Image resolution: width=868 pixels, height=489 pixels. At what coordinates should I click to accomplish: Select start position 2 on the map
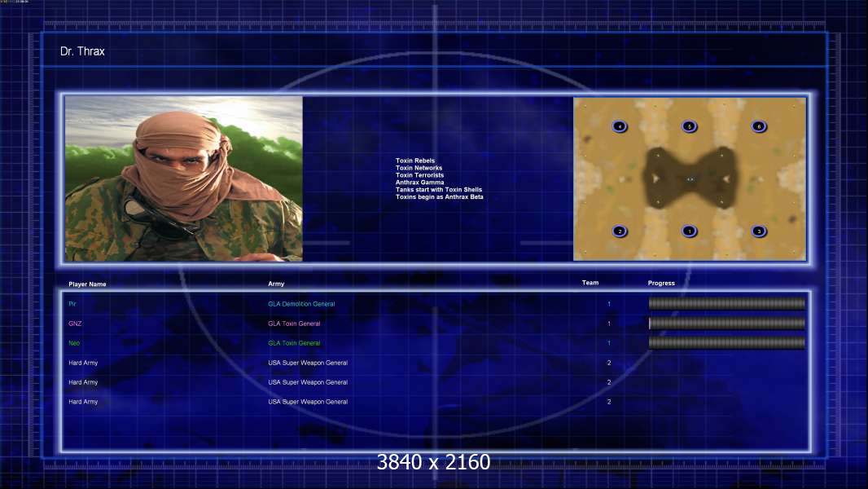pyautogui.click(x=620, y=231)
